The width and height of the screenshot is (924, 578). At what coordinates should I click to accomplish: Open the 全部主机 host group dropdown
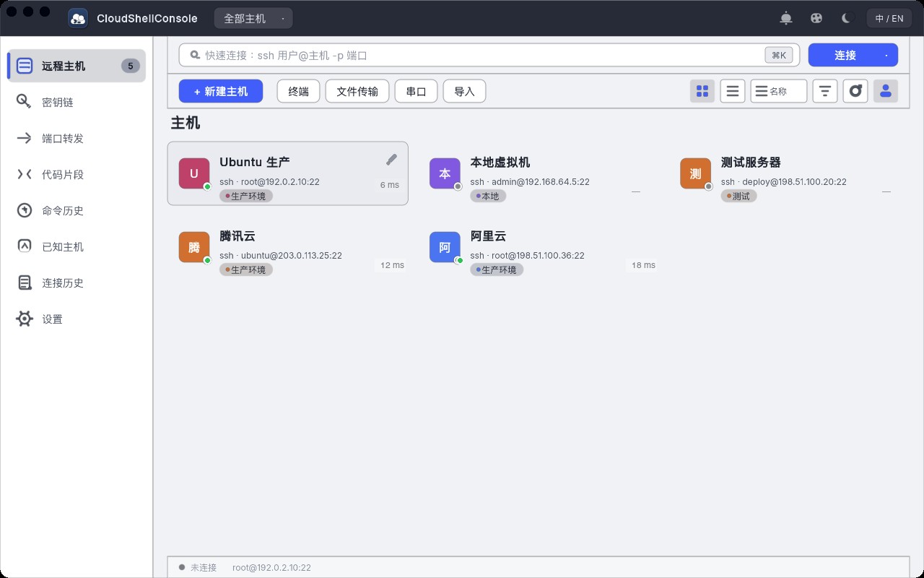253,18
